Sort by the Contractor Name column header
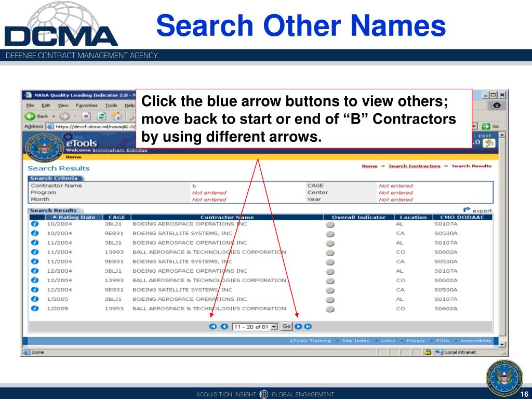This screenshot has width=532, height=399. 227,217
